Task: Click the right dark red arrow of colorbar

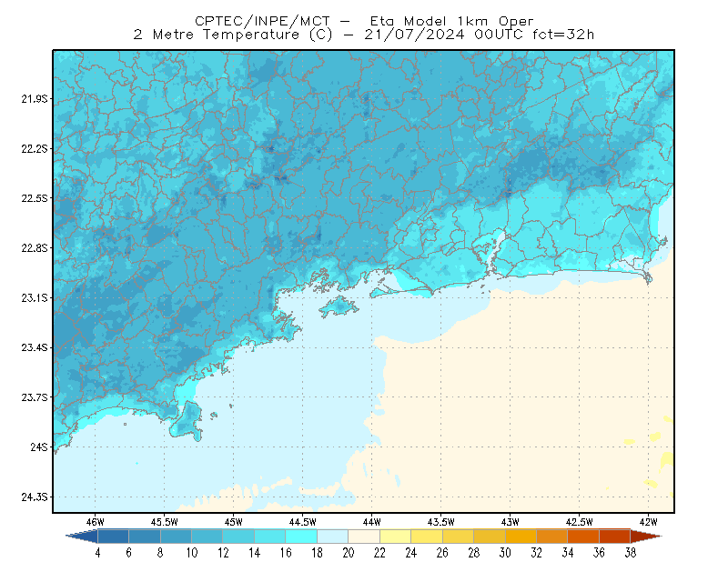Action: pos(646,537)
